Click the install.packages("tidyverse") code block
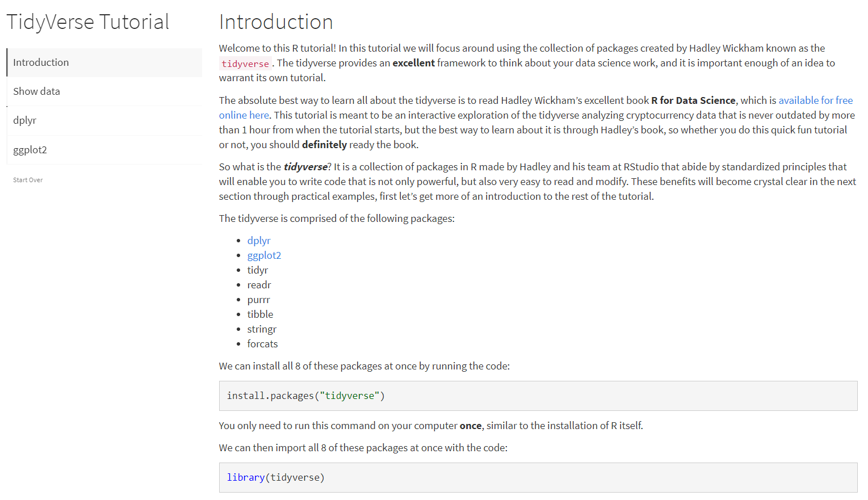 [538, 396]
